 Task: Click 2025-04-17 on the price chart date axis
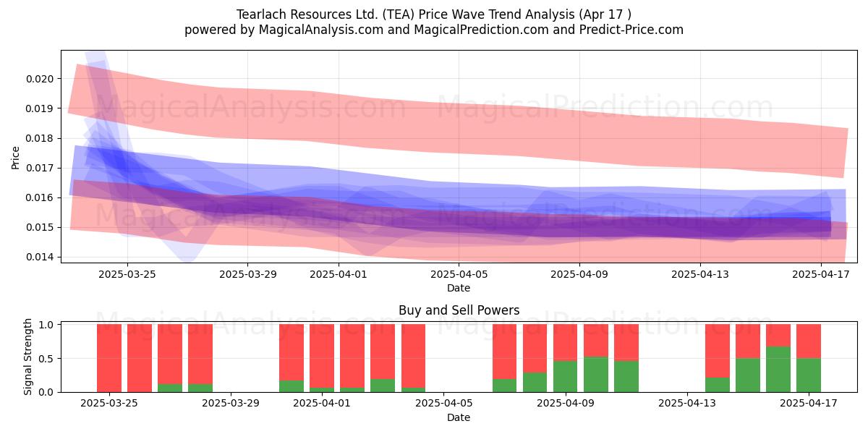coord(821,274)
